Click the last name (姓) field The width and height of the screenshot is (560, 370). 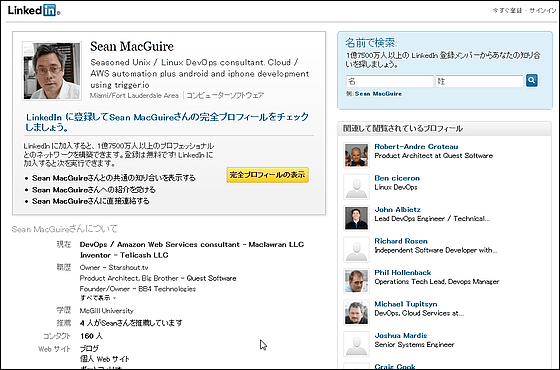pos(479,81)
